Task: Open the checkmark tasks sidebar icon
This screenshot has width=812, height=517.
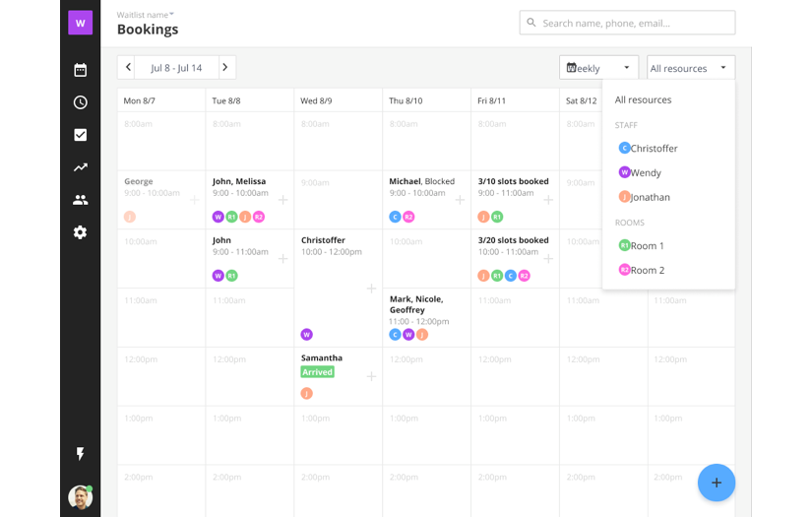Action: (x=81, y=135)
